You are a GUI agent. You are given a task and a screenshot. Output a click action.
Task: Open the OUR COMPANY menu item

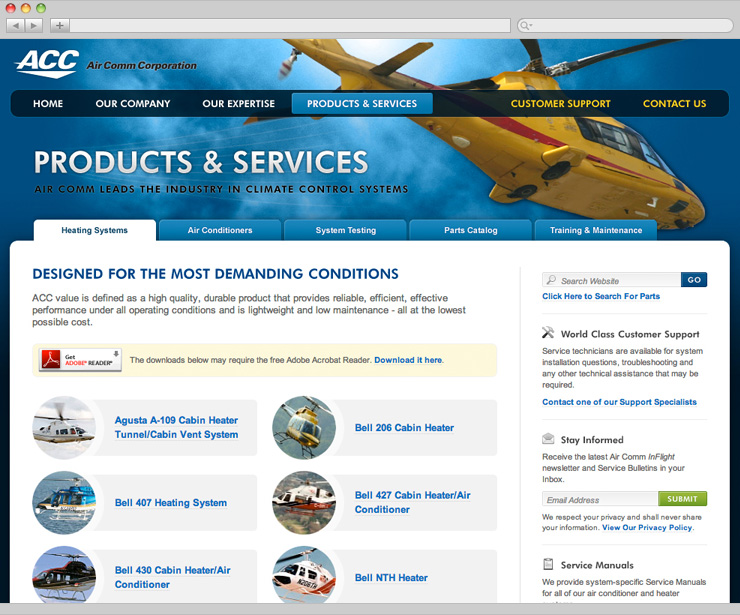pyautogui.click(x=133, y=104)
